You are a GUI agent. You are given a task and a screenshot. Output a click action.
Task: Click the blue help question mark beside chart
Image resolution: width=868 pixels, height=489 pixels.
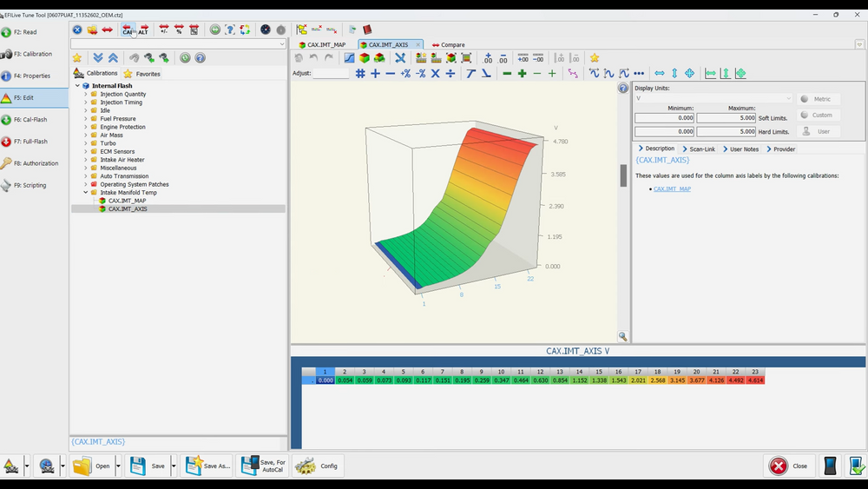click(622, 89)
